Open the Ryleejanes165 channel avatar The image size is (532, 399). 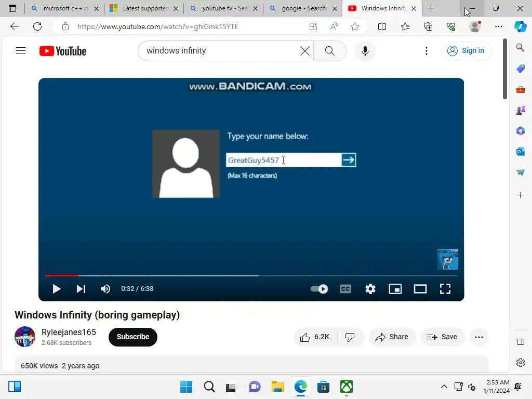point(25,337)
